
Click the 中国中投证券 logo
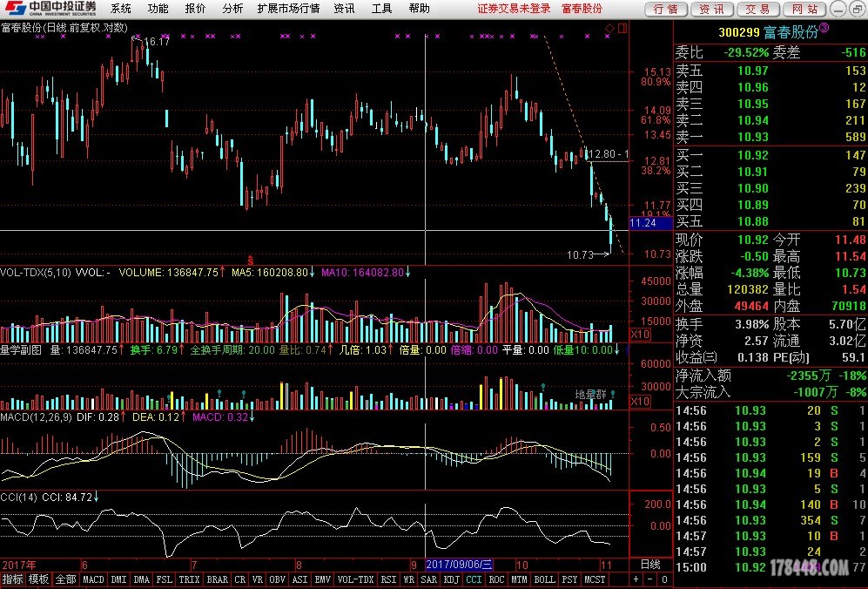(x=50, y=9)
